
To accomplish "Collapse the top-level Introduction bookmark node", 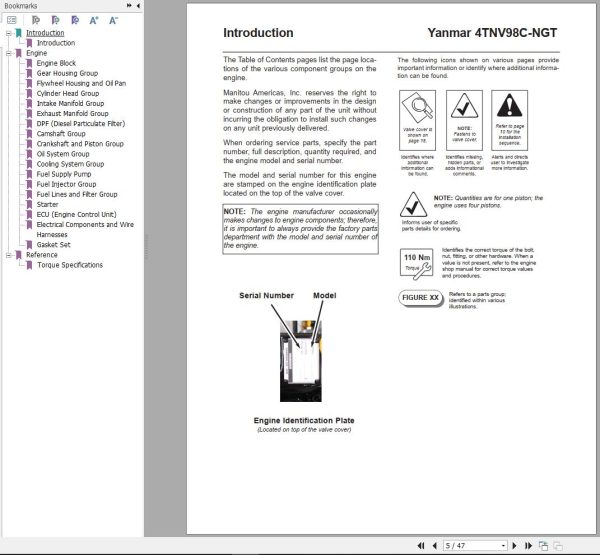I will point(8,33).
